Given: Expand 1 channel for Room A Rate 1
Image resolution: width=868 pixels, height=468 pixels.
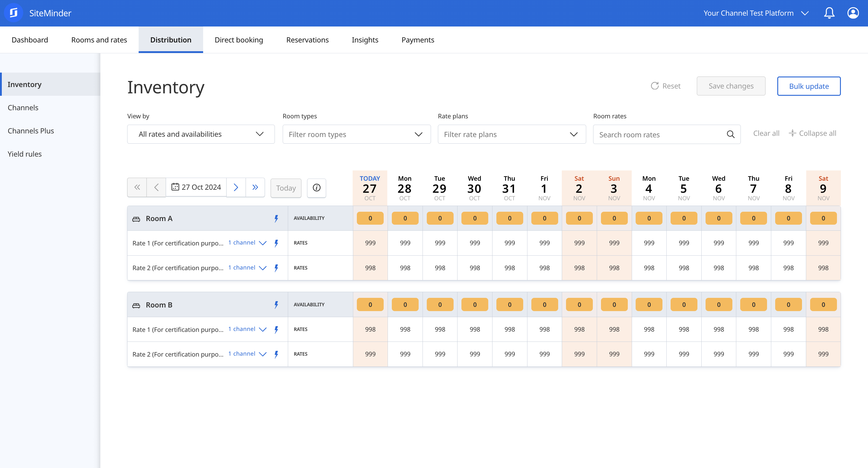Looking at the screenshot, I should 247,243.
